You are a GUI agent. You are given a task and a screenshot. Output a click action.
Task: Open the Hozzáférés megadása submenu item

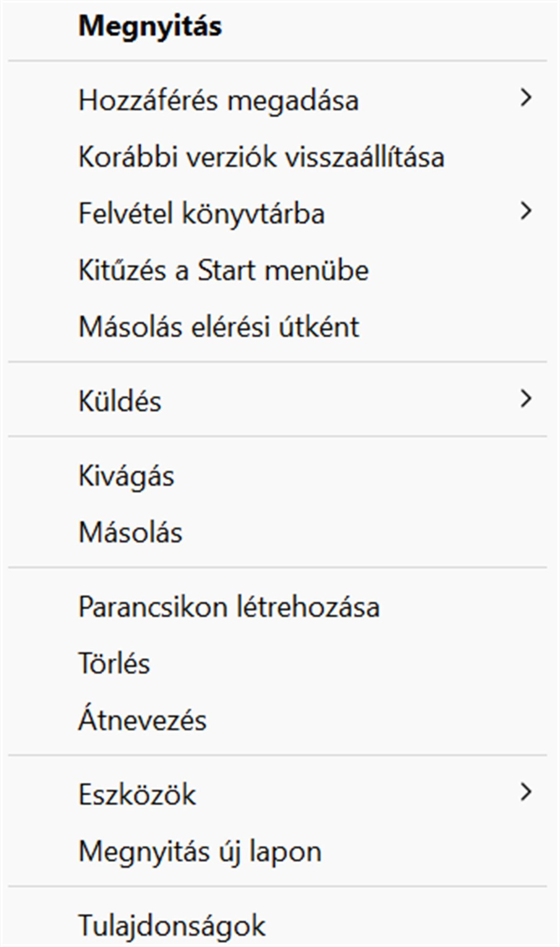218,100
